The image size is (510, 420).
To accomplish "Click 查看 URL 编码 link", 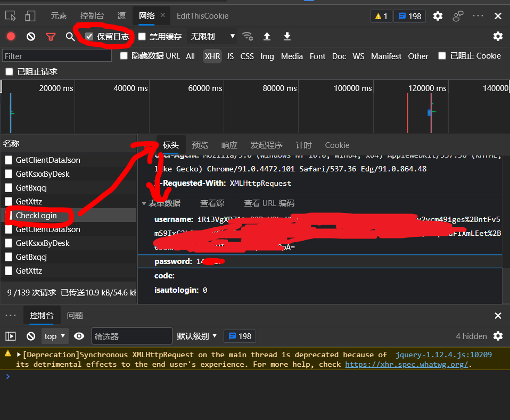I will 269,203.
